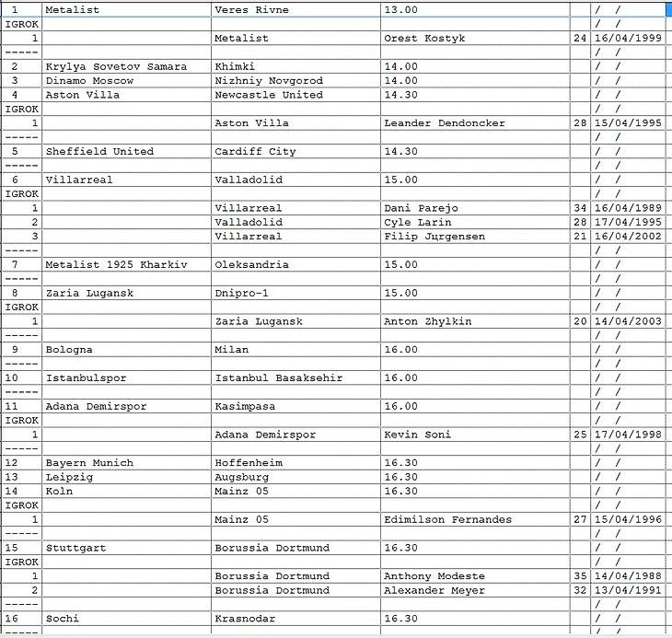Click the Cardiff City cell

295,151
